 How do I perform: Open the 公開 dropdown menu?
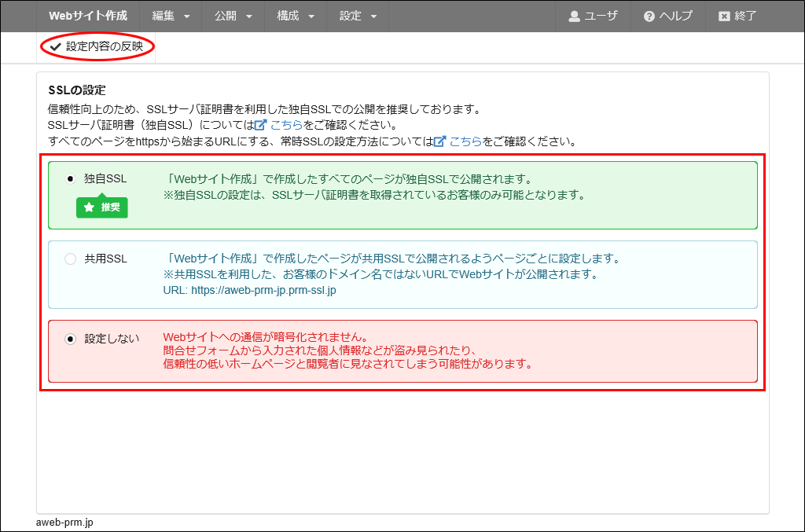233,17
